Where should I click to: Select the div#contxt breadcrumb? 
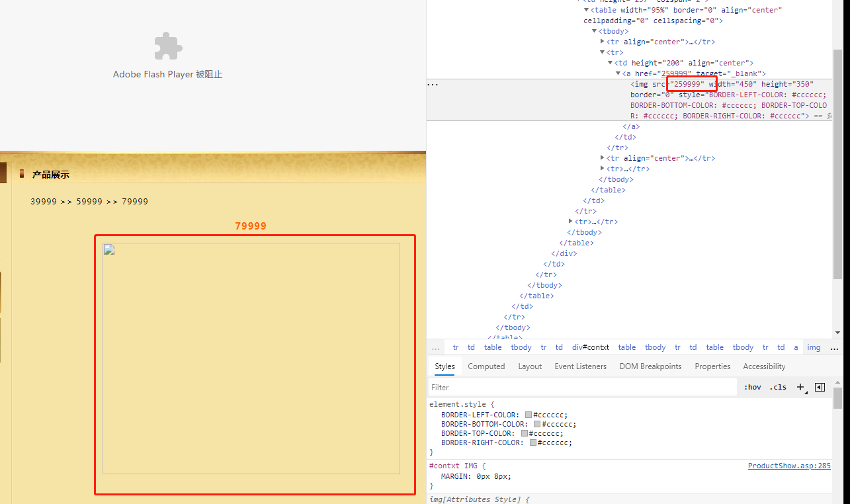[591, 347]
